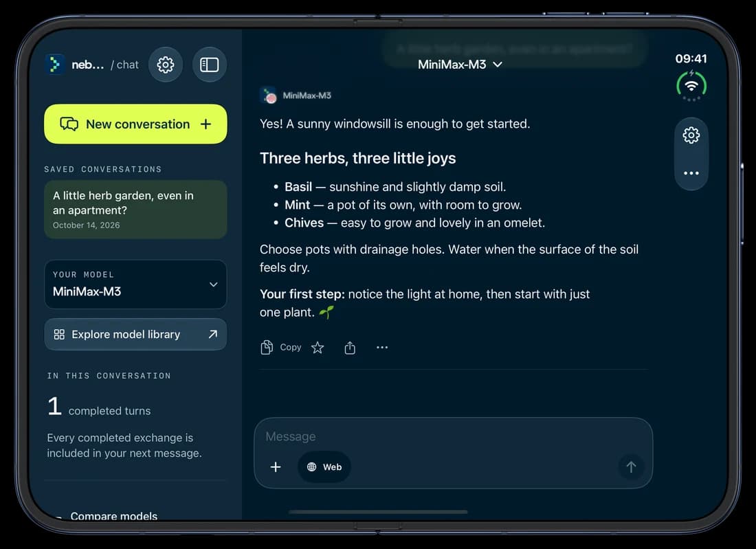Send message with up arrow button
The height and width of the screenshot is (549, 756).
[631, 467]
